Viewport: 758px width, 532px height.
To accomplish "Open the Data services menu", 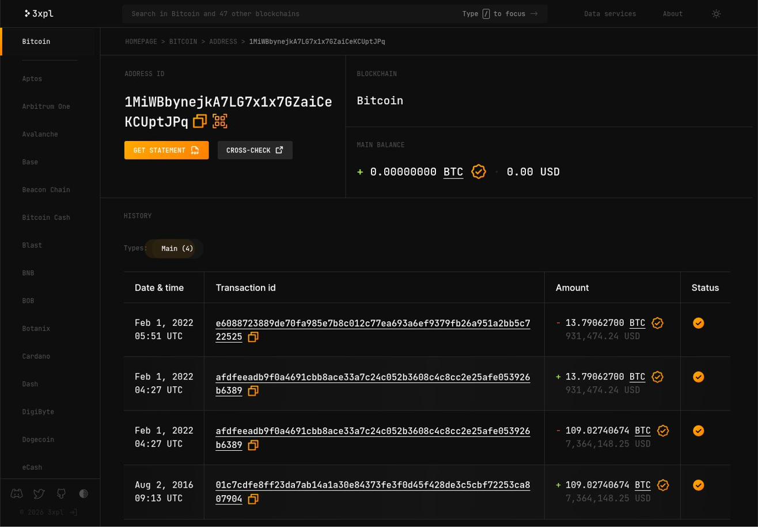I will click(609, 14).
